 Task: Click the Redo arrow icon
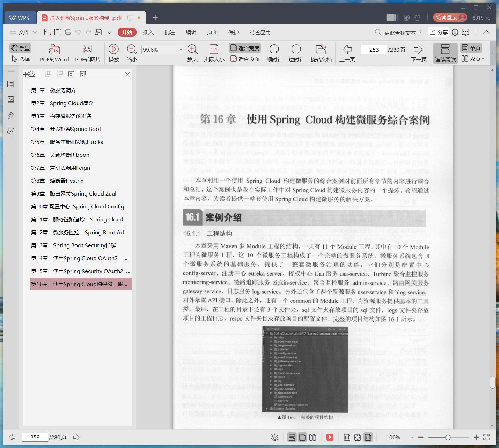pyautogui.click(x=88, y=32)
